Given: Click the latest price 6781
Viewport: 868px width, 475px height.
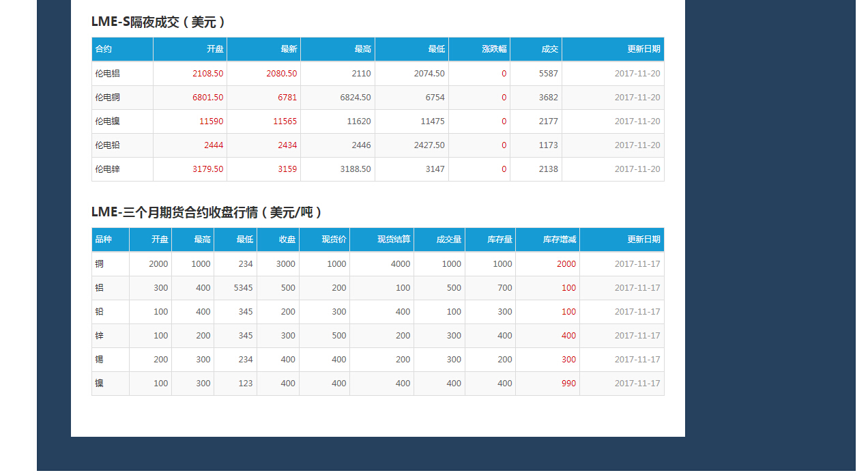Looking at the screenshot, I should click(287, 97).
